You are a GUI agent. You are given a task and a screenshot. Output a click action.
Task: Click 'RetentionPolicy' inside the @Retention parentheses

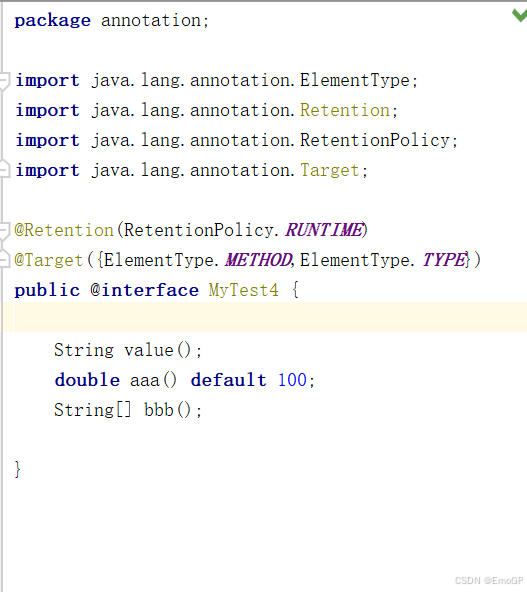199,230
